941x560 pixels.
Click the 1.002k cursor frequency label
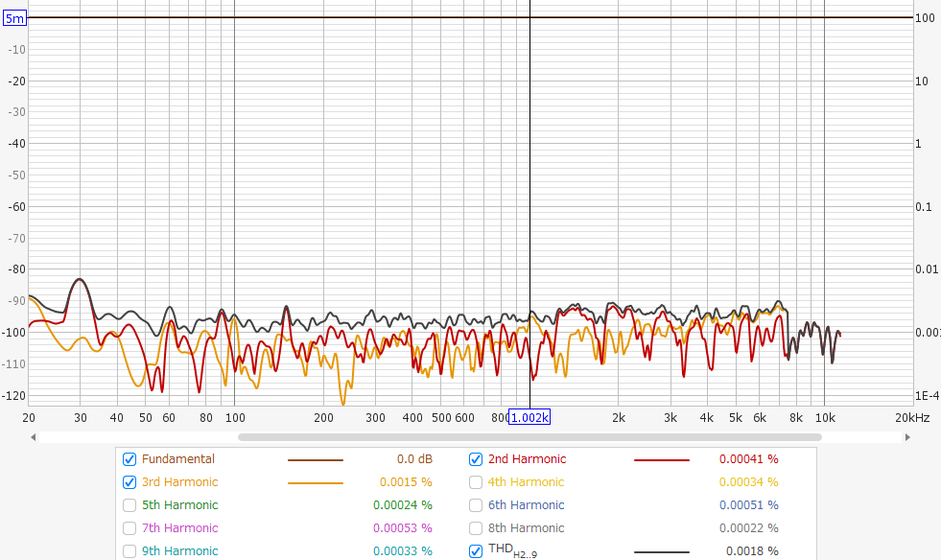pyautogui.click(x=529, y=418)
